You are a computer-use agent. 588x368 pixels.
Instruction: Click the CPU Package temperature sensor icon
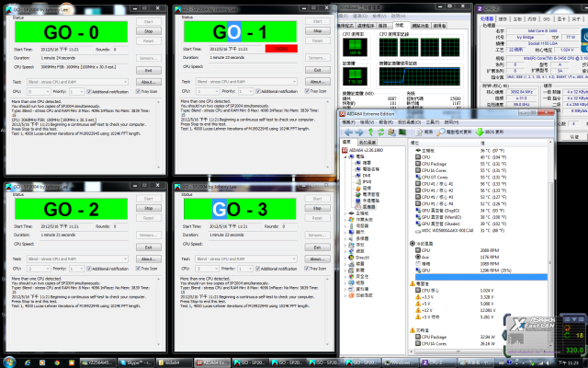(418, 164)
